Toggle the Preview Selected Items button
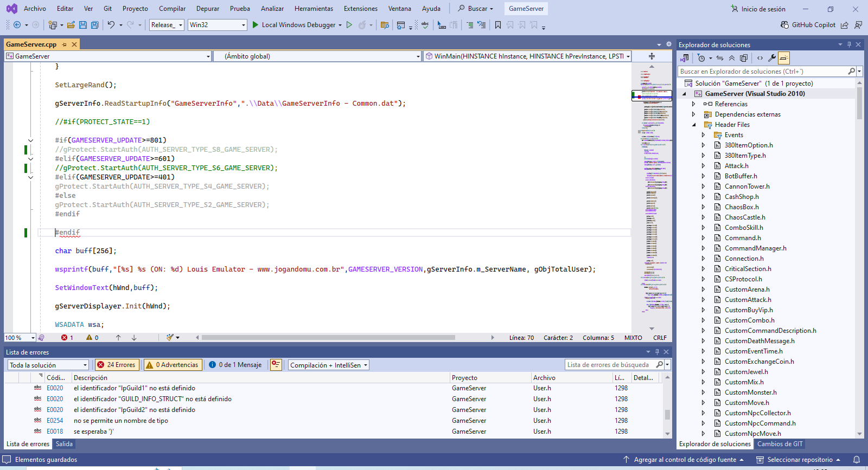The height and width of the screenshot is (470, 868). [x=783, y=58]
